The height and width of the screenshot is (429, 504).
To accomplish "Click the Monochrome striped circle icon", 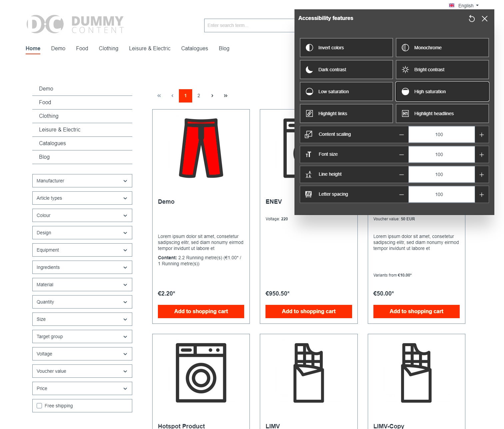I will pyautogui.click(x=405, y=48).
